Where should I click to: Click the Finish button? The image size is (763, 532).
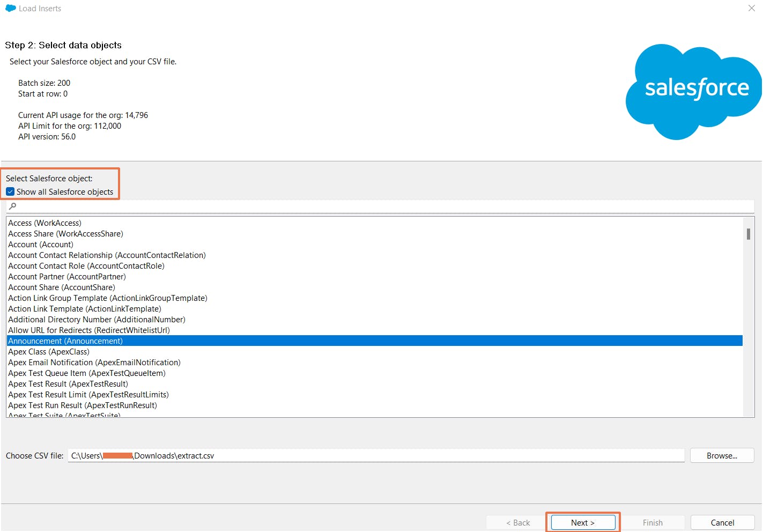tap(653, 522)
